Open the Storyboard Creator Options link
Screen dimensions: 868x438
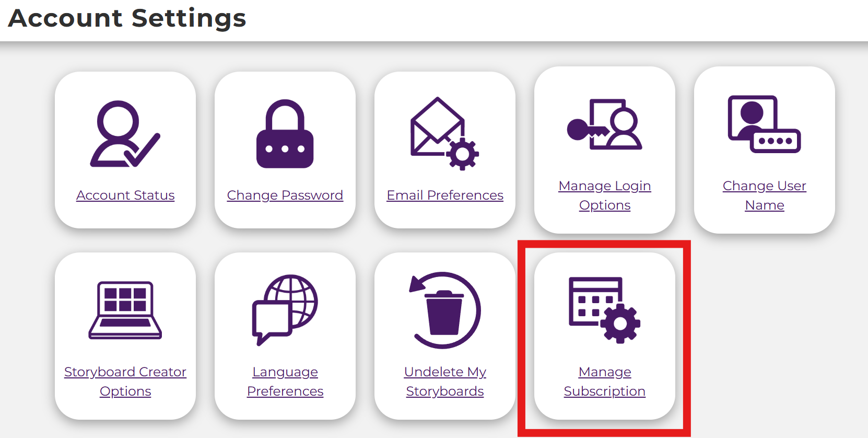pos(125,382)
